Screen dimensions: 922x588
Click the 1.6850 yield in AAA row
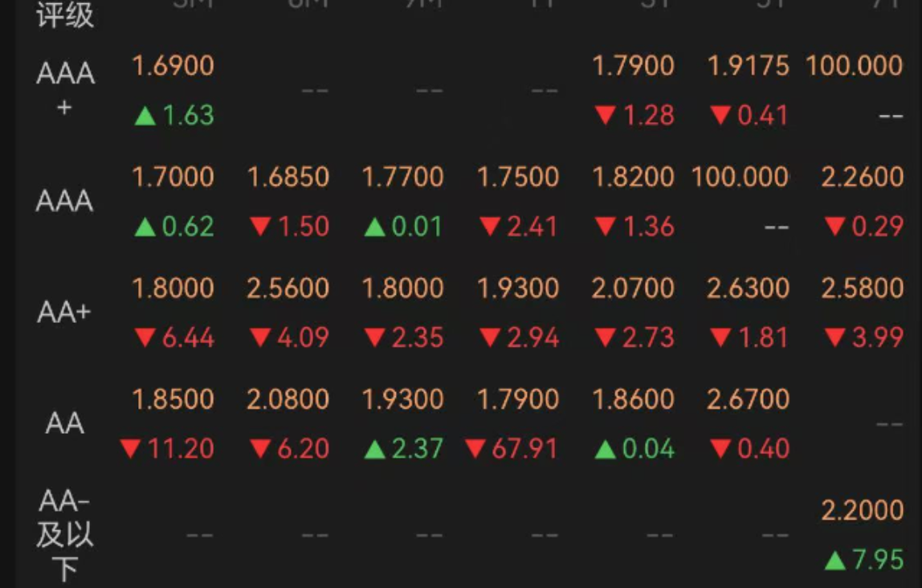pyautogui.click(x=288, y=177)
